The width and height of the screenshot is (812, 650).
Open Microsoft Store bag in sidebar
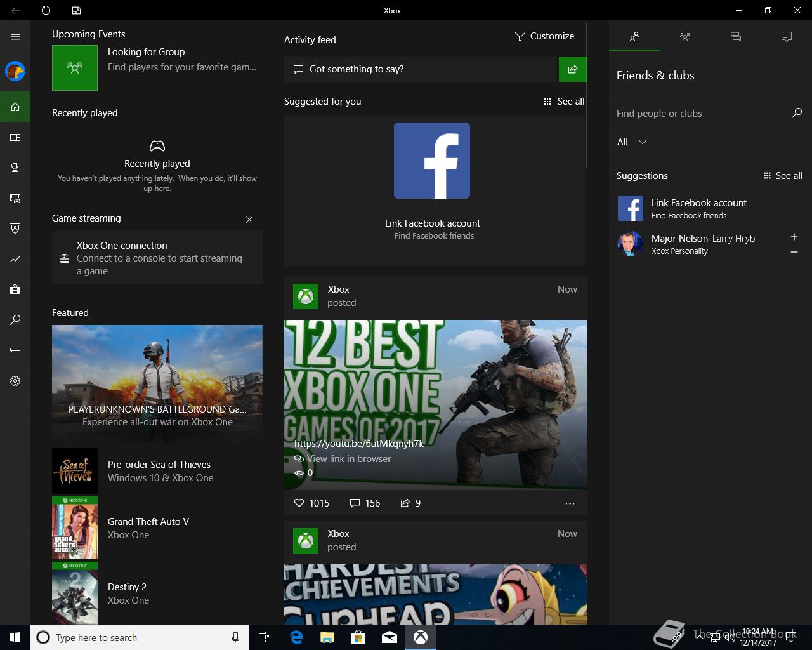(x=15, y=289)
